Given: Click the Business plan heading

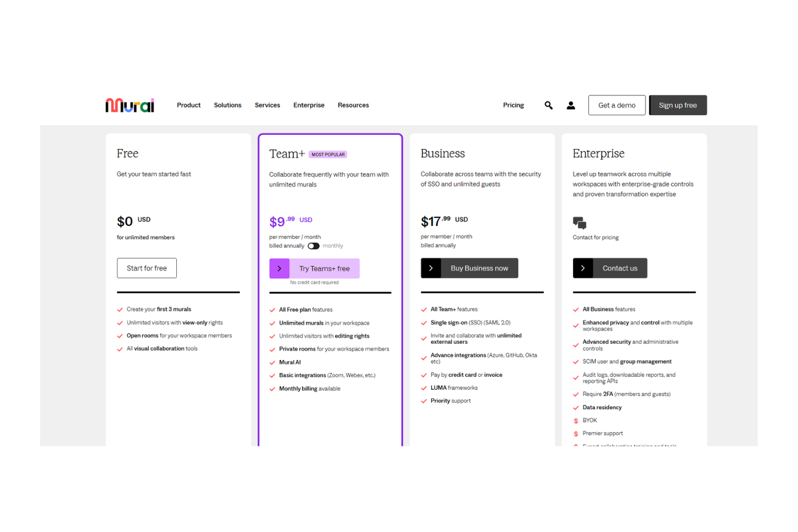Looking at the screenshot, I should (x=443, y=154).
